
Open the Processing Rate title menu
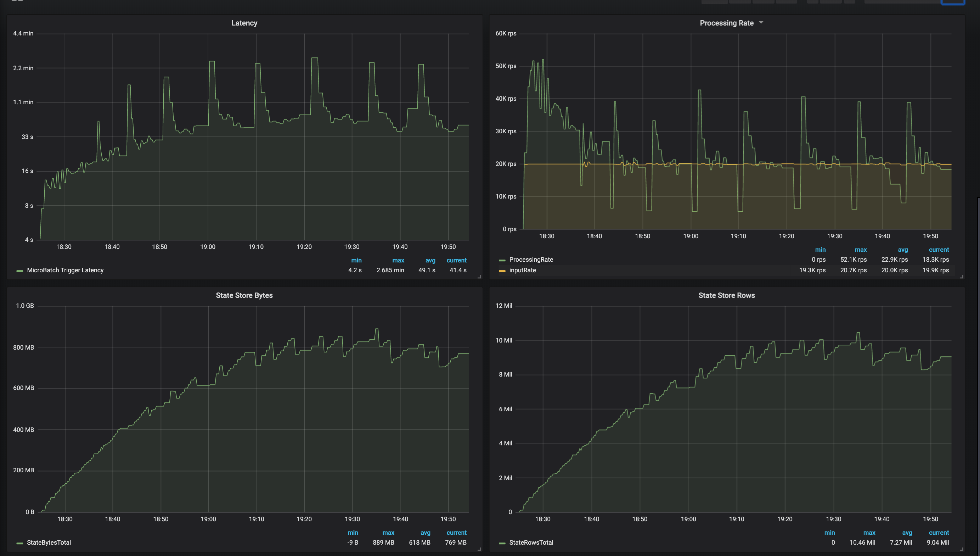(726, 23)
